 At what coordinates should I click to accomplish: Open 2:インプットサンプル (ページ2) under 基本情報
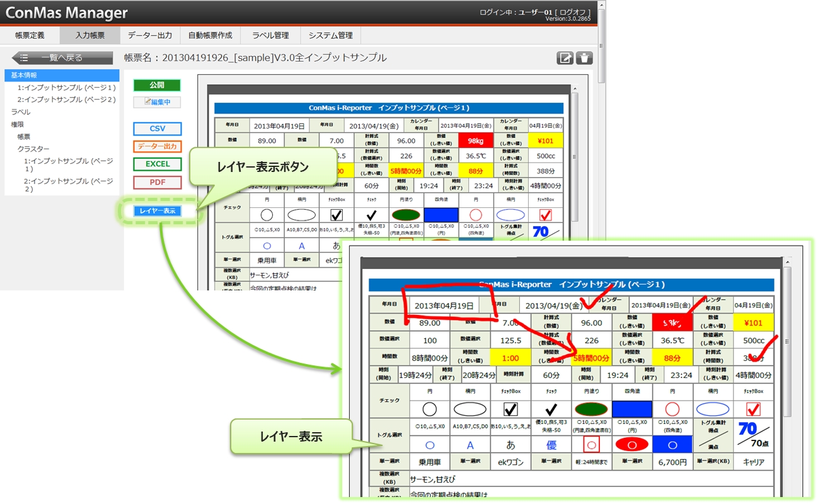(67, 100)
